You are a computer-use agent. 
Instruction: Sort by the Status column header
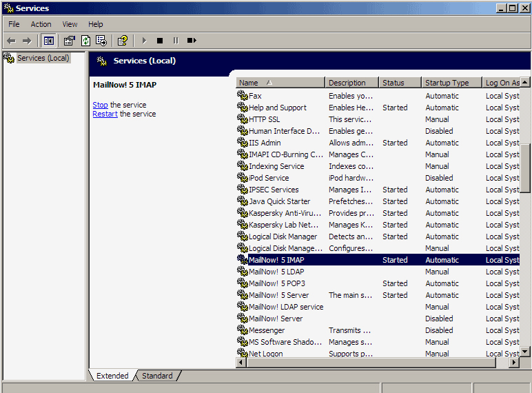coord(400,83)
